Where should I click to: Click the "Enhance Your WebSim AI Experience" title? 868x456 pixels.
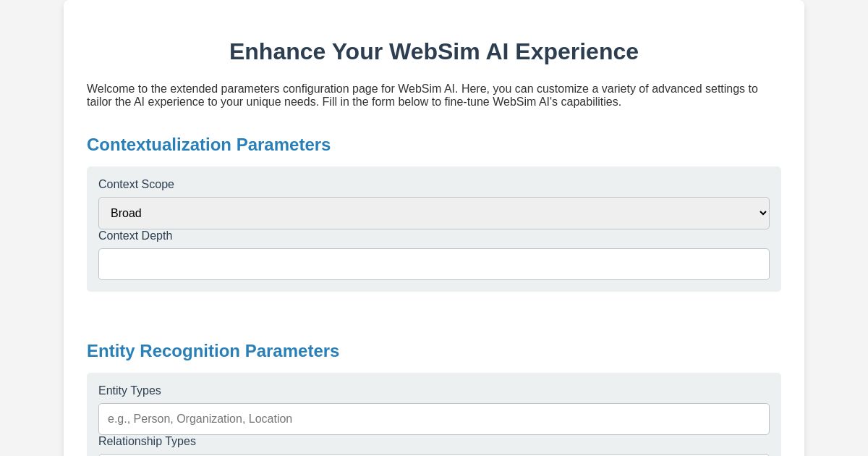(x=434, y=51)
